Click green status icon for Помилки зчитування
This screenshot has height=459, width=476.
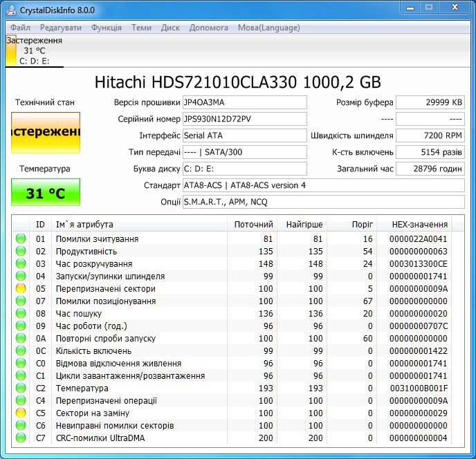point(21,238)
